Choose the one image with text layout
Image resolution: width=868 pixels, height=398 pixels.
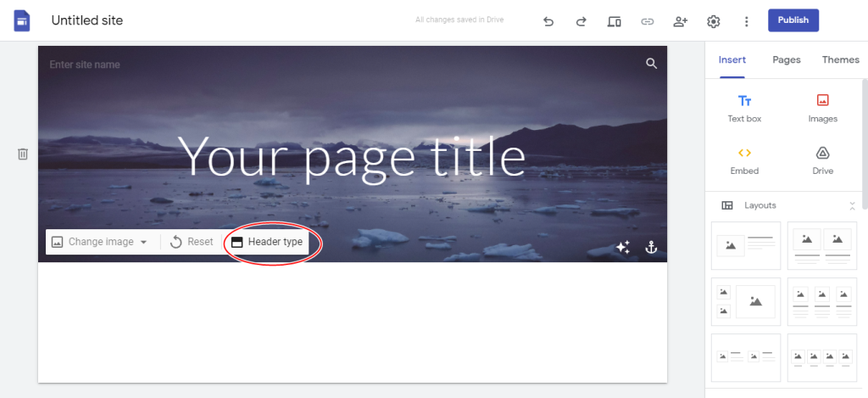(746, 245)
